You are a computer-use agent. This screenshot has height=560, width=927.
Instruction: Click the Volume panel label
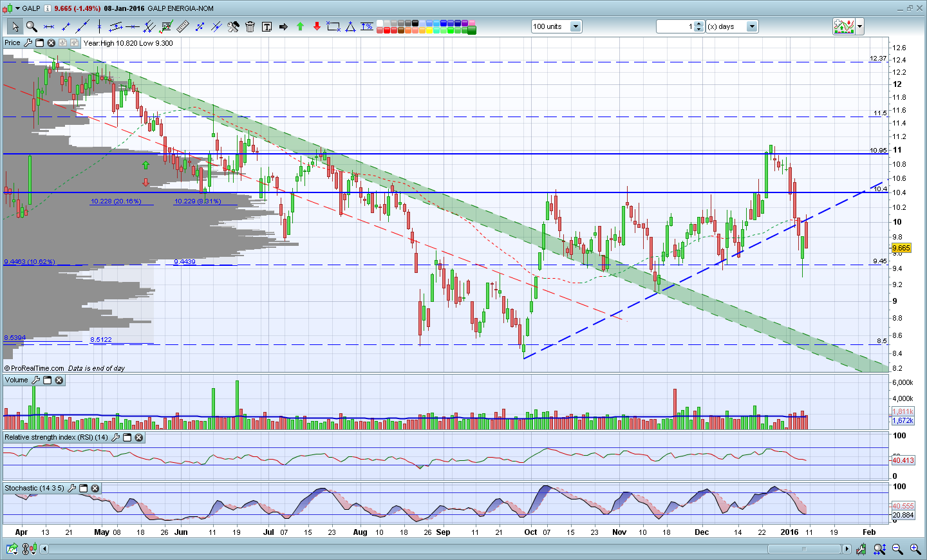tap(16, 380)
